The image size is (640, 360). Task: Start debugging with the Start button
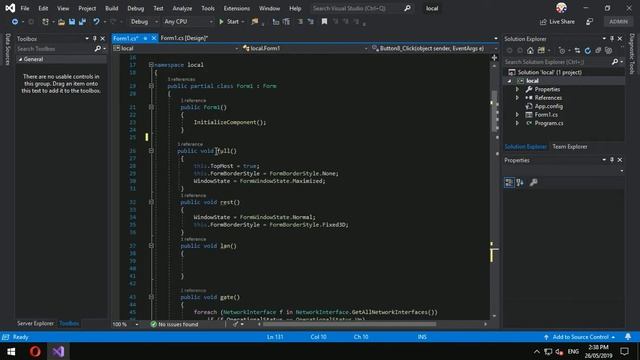(229, 22)
